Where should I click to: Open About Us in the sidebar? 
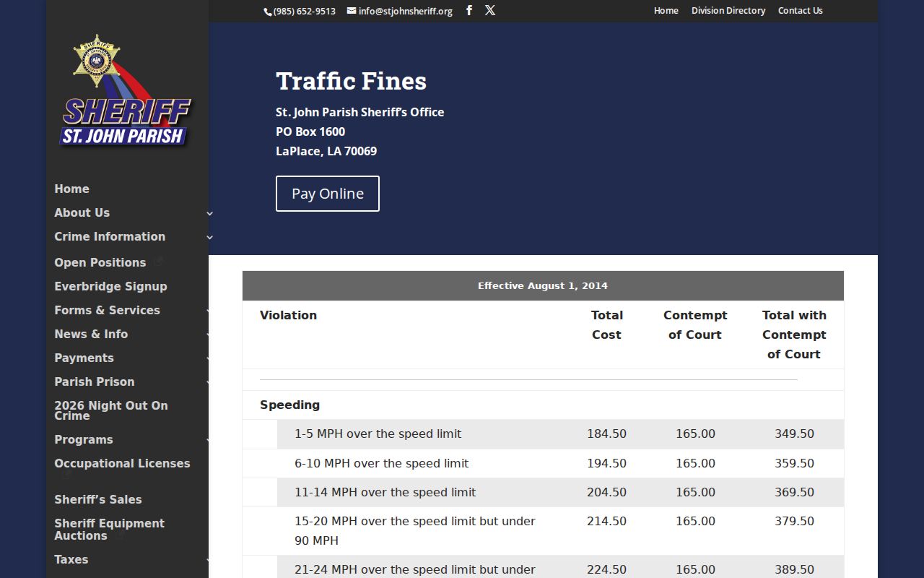82,212
